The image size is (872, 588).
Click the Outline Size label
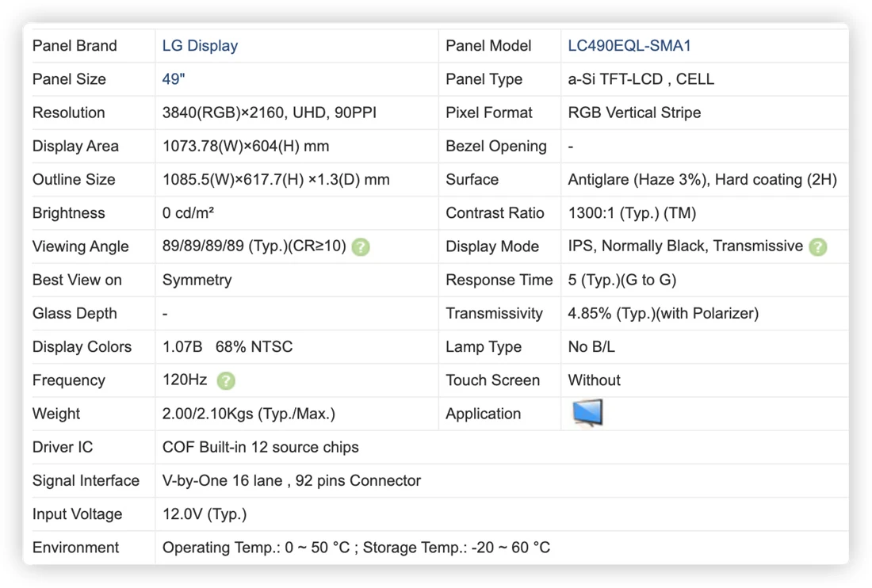tap(74, 180)
